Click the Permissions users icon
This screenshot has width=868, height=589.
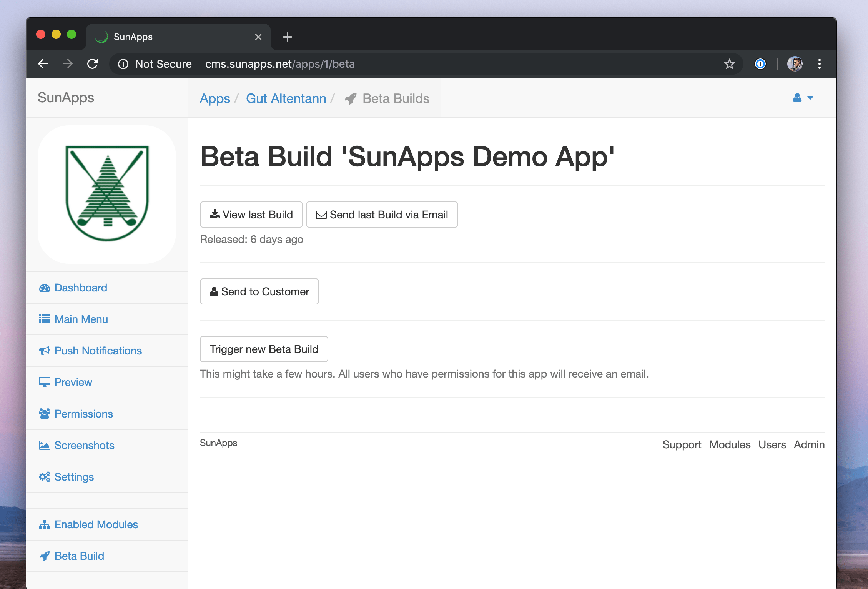(x=45, y=414)
